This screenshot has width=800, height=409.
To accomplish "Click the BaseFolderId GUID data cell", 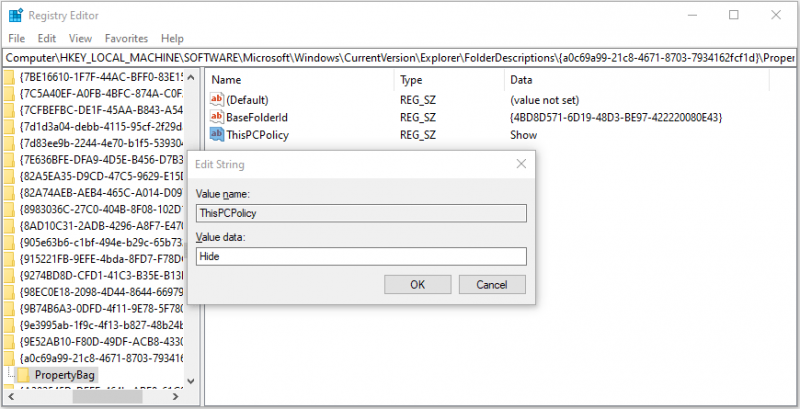I will point(616,117).
